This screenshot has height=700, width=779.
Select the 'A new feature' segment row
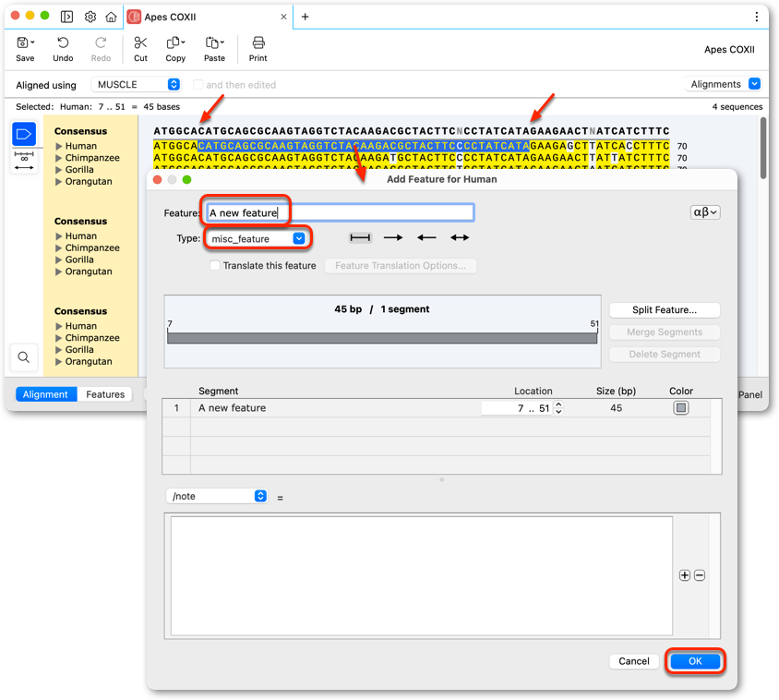437,408
